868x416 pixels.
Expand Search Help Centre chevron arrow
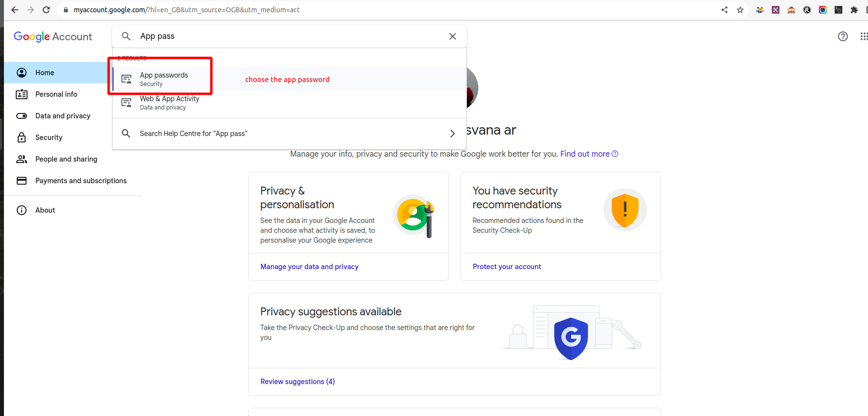pos(452,134)
